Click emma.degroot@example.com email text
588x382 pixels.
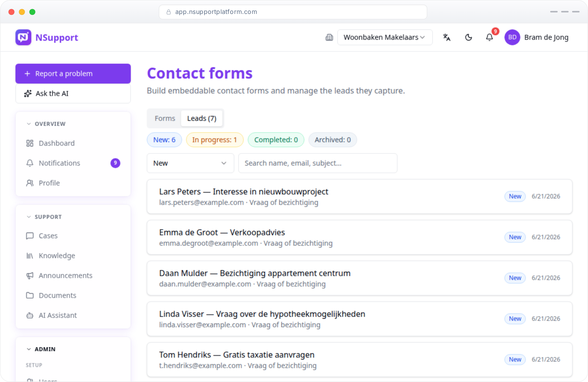click(208, 243)
